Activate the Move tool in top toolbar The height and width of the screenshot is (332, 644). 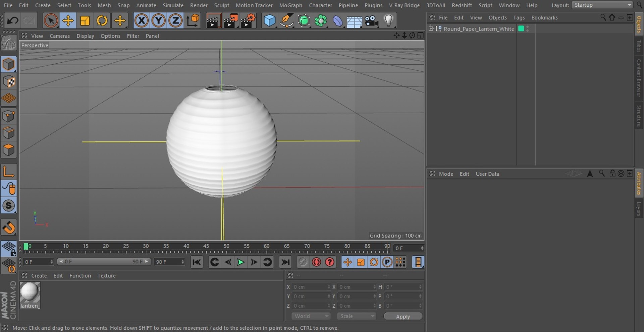point(68,21)
